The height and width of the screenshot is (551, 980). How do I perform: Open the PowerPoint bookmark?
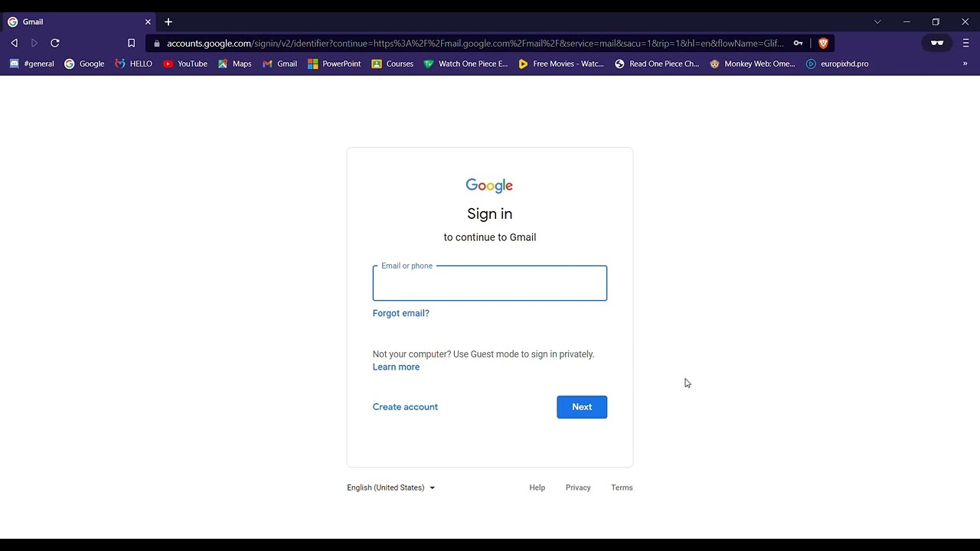click(334, 64)
